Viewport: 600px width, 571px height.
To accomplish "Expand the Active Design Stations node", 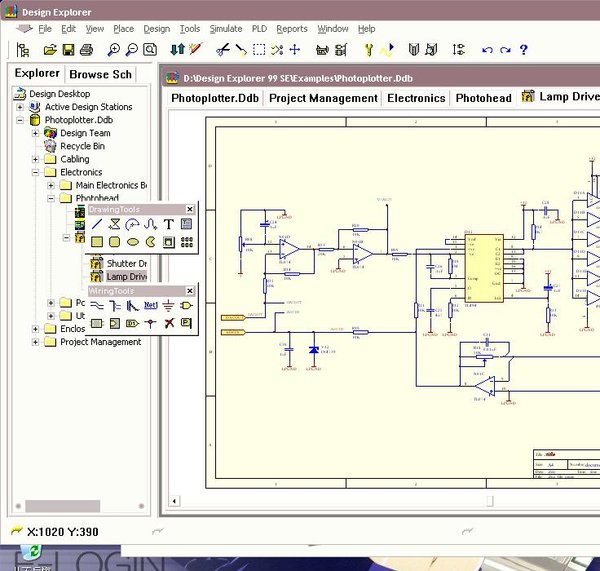I will pos(20,107).
